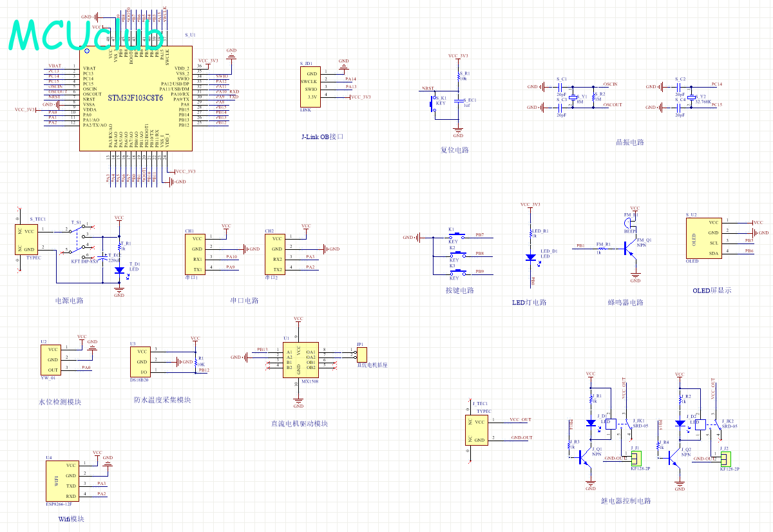Click the S_Y1 8M crystal
This screenshot has width=773, height=532.
[573, 97]
